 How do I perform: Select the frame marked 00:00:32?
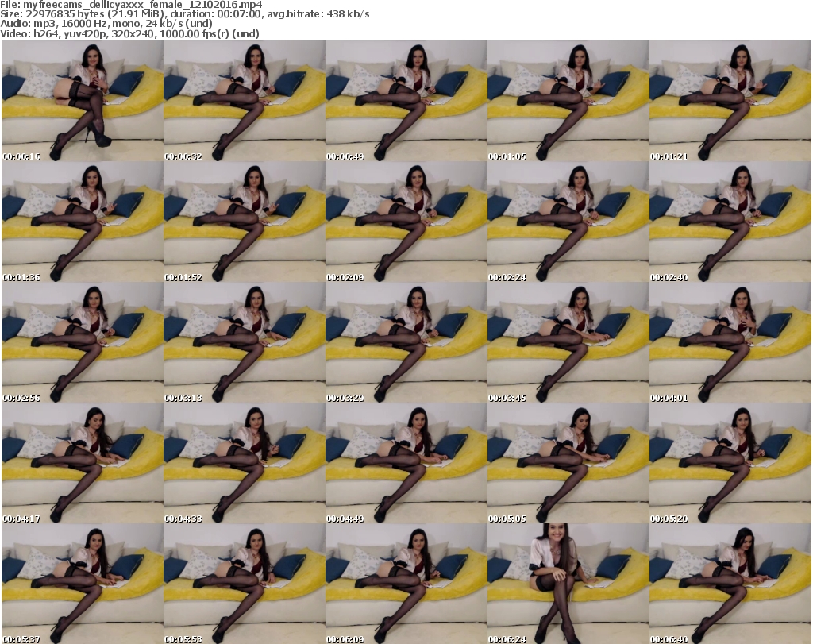click(x=244, y=102)
